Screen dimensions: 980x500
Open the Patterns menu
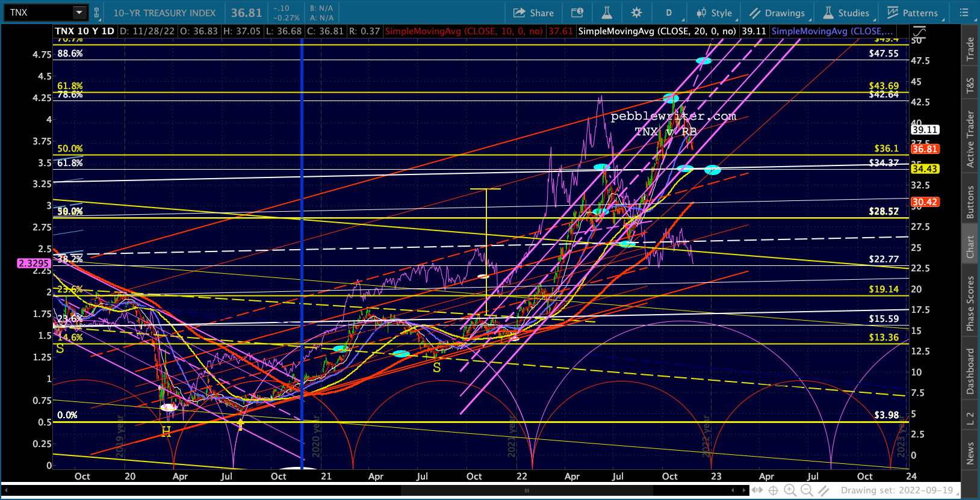[913, 13]
